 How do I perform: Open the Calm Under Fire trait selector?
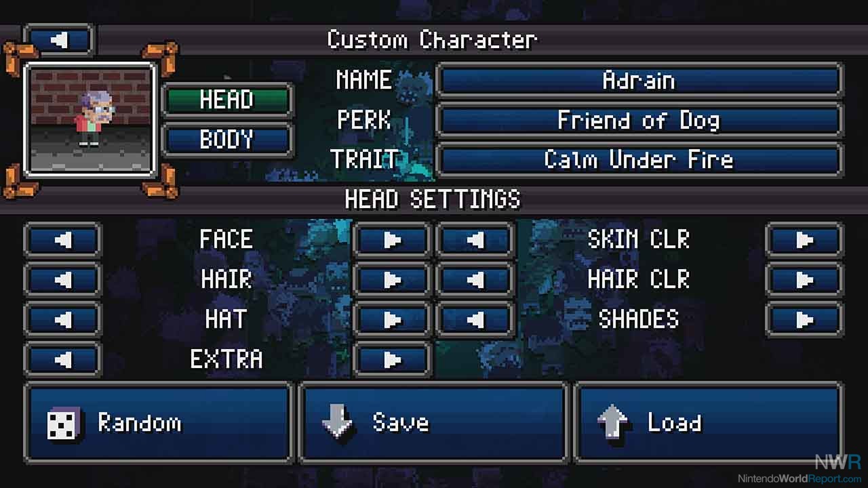click(x=639, y=160)
